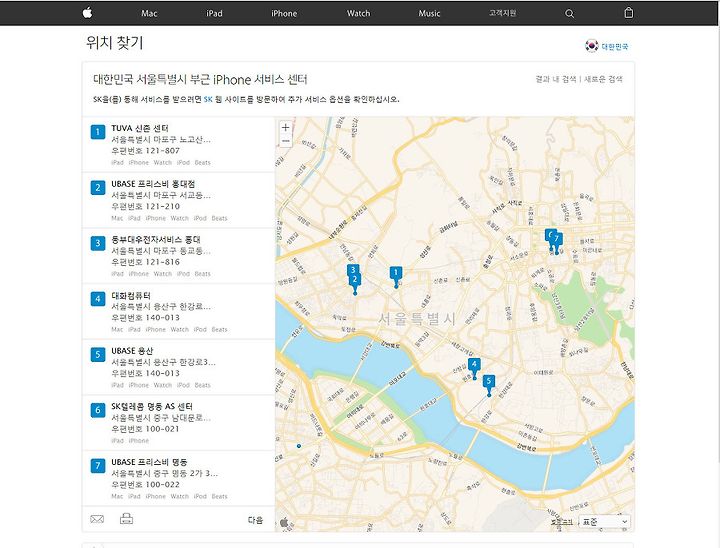The height and width of the screenshot is (548, 720).
Task: Click the 위치 찾기 page heading
Action: [x=115, y=43]
